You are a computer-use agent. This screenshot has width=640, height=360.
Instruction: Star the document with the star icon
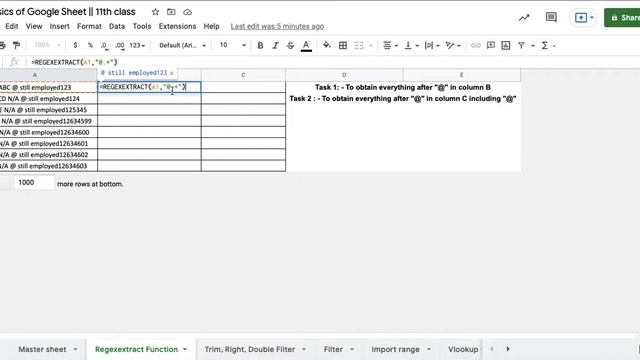coord(155,12)
